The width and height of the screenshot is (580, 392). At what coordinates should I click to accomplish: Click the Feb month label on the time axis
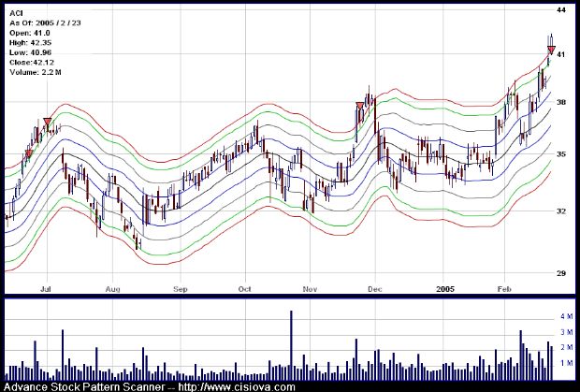point(504,289)
